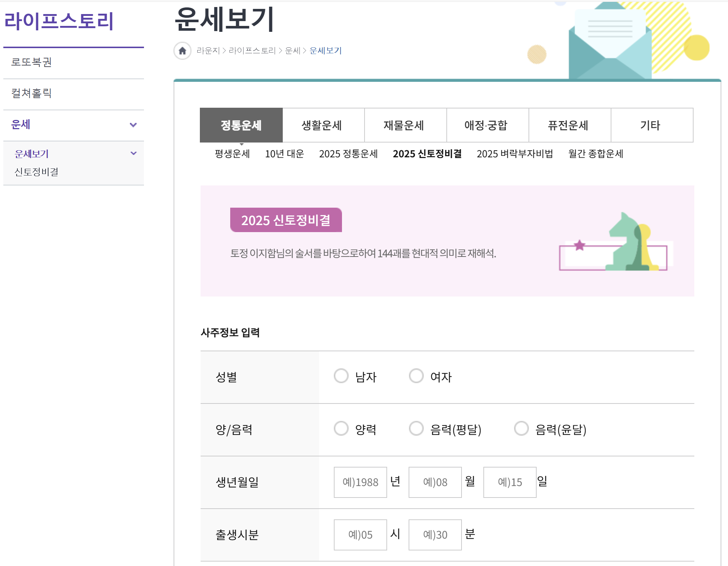Choose 음력(평달) radio option

click(x=416, y=428)
